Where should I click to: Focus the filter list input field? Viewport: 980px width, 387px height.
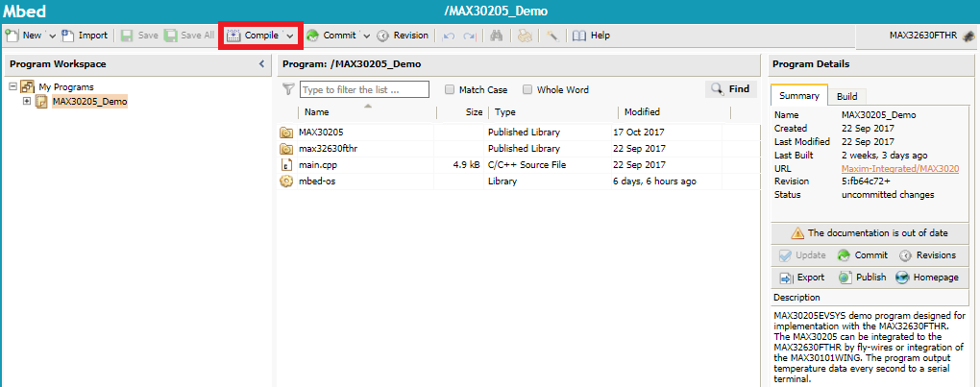(364, 90)
